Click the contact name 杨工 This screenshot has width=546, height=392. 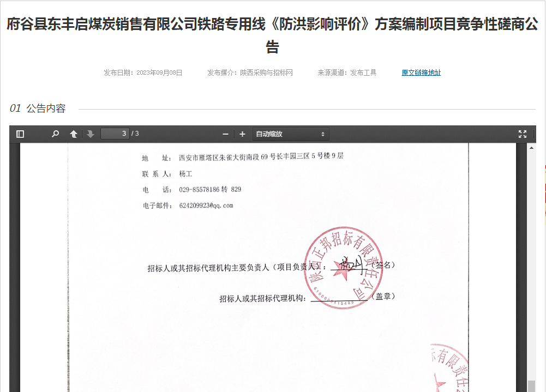click(185, 174)
